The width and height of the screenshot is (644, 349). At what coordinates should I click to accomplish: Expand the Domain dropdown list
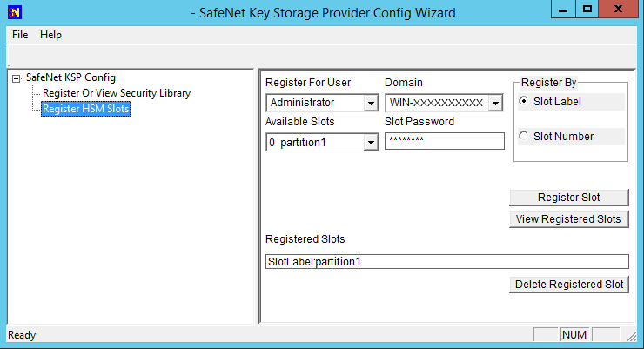[x=494, y=103]
